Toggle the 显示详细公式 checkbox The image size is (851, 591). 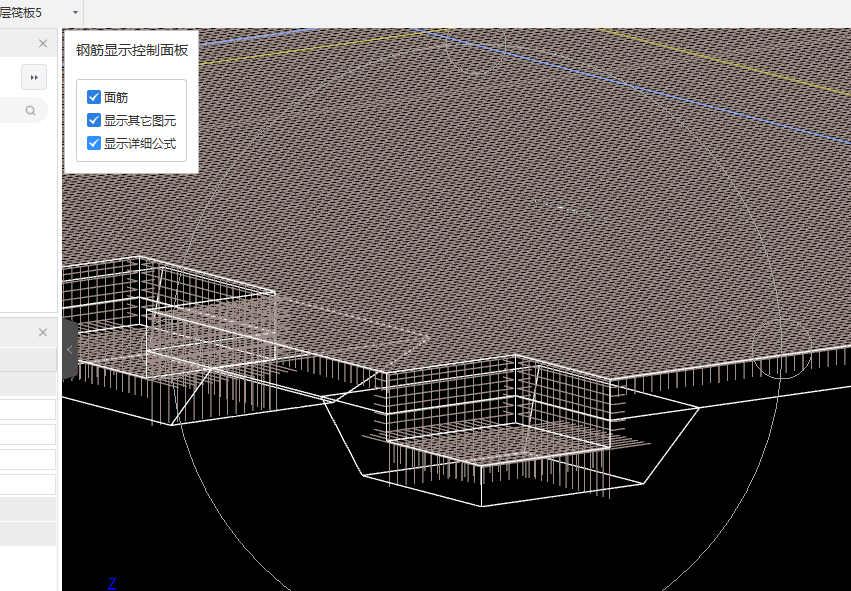94,143
